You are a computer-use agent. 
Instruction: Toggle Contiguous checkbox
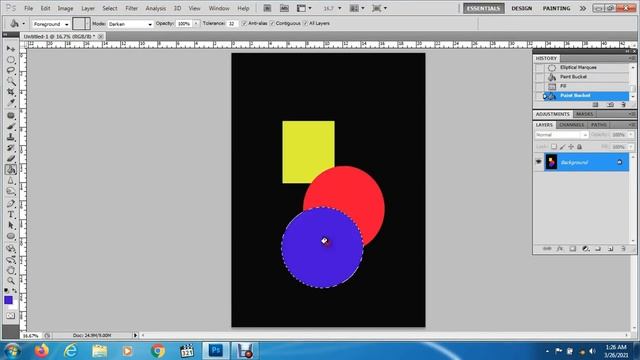click(x=272, y=24)
